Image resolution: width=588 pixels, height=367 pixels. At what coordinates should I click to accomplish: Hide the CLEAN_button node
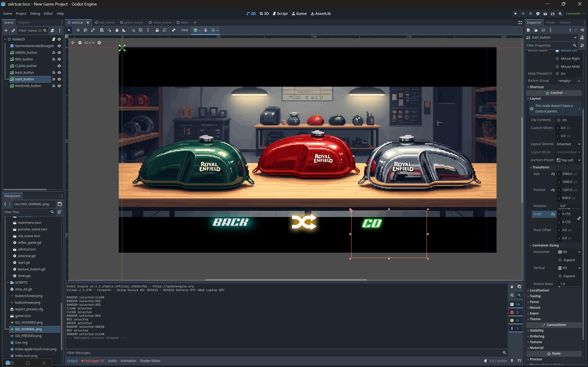coord(59,66)
